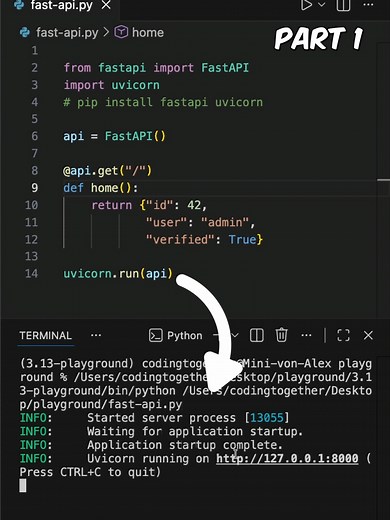Click the 'import uvicorn' line
The height and width of the screenshot is (520, 390).
click(x=112, y=85)
